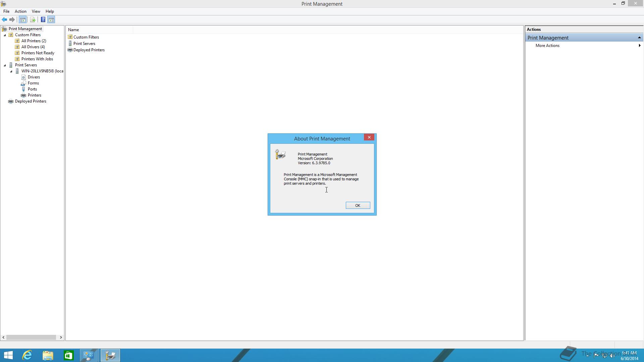
Task: Select Printers With Jobs tree item
Action: 37,59
